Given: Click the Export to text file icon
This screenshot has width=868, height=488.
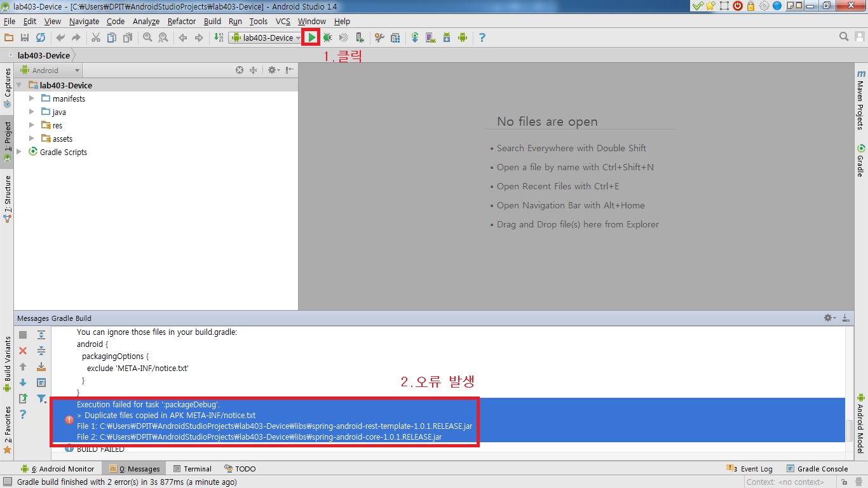Looking at the screenshot, I should 23,398.
